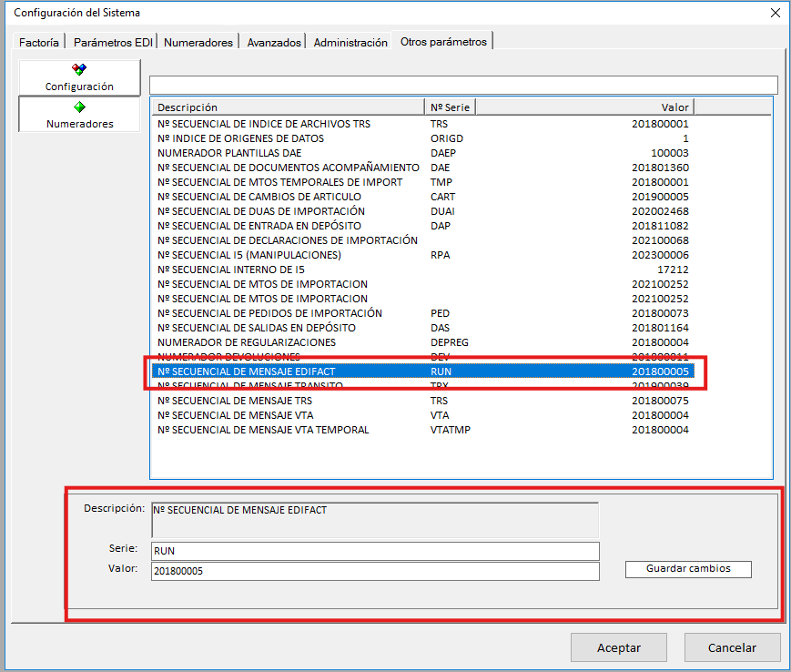Select the Administración tab
The height and width of the screenshot is (672, 791).
[x=350, y=42]
